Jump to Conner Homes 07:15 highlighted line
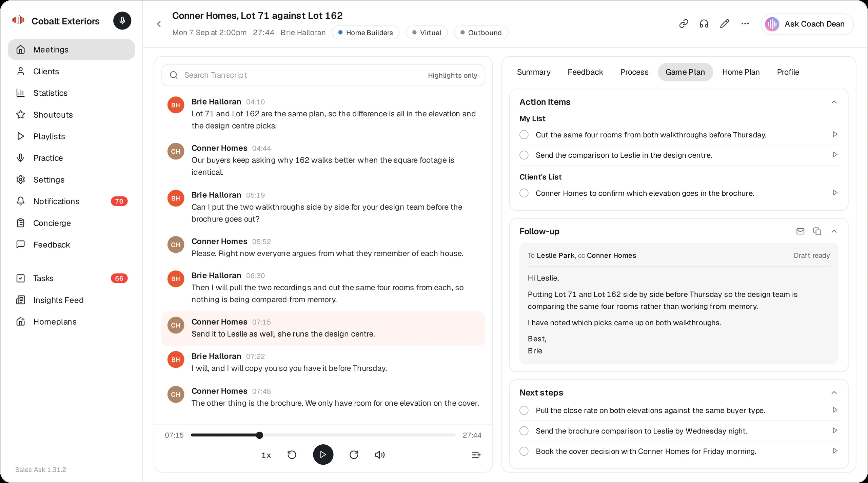 (x=323, y=328)
